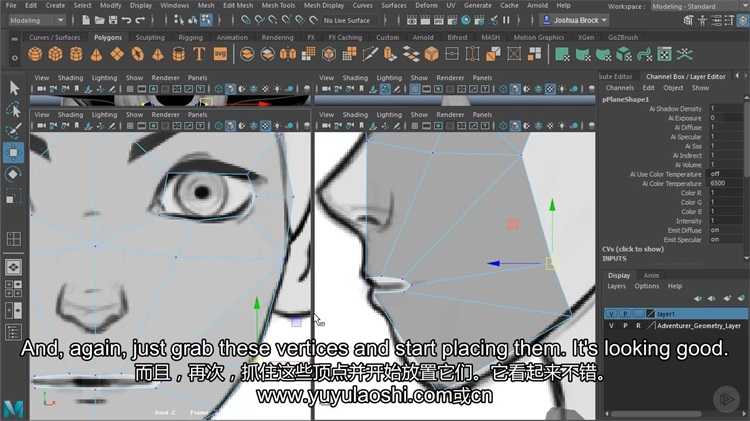Open the Modeling menu set dropdown
This screenshot has height=421, width=750.
pos(37,20)
